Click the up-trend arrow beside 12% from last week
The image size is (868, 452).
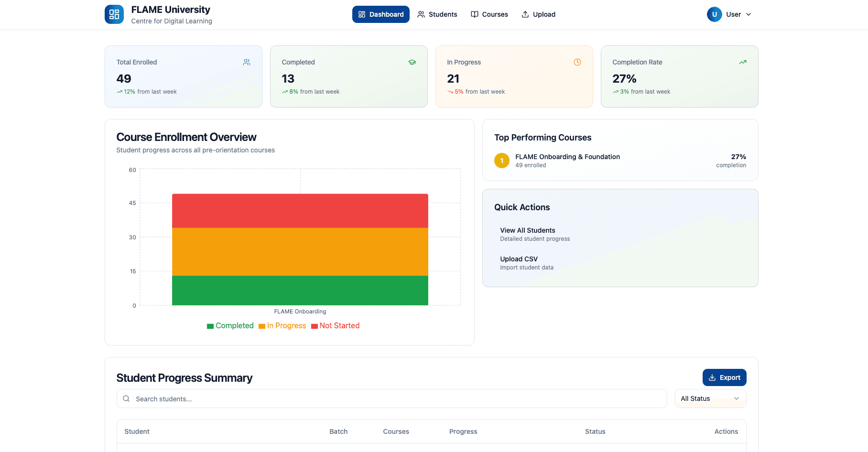(119, 92)
